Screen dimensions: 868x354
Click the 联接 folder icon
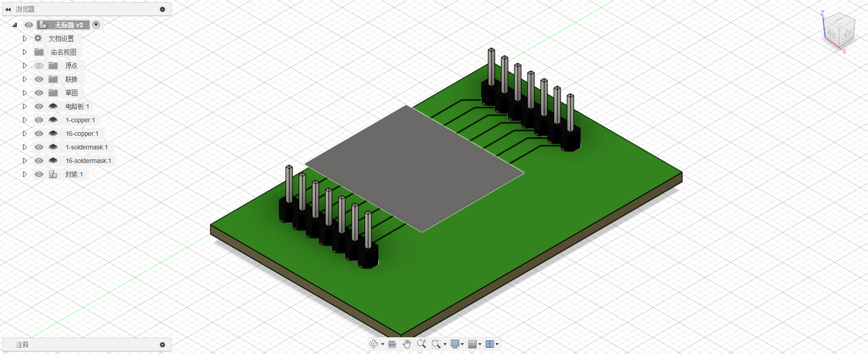point(53,79)
